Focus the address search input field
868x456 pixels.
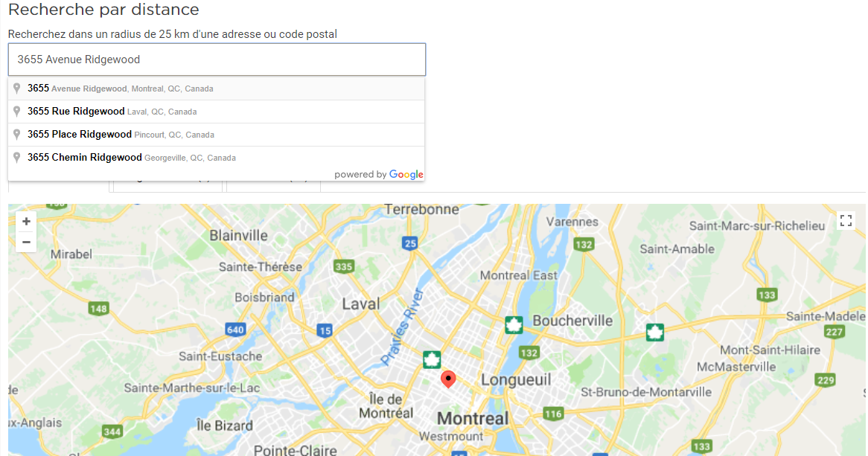click(217, 60)
